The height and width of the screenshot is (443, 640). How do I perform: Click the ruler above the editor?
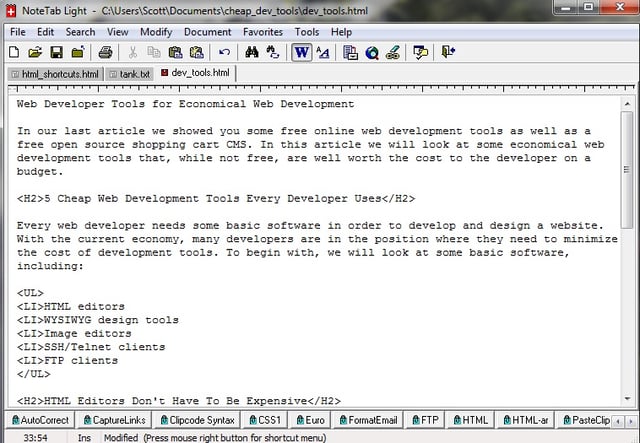click(x=321, y=88)
